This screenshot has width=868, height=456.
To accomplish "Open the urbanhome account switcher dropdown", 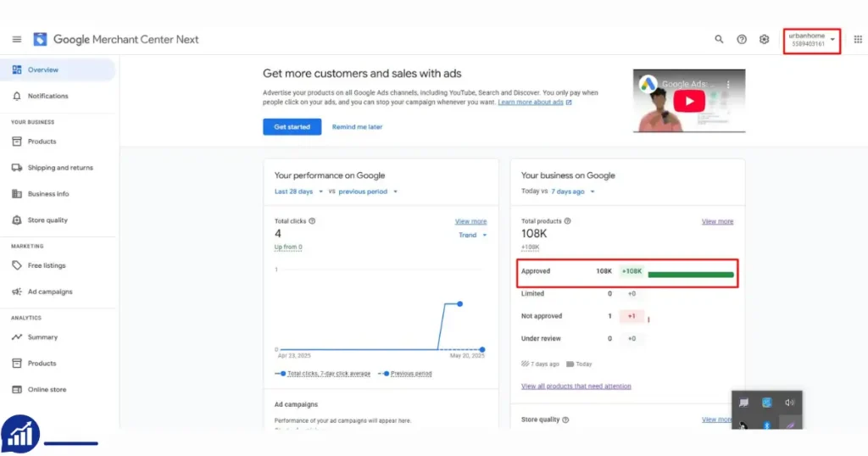I will click(811, 40).
